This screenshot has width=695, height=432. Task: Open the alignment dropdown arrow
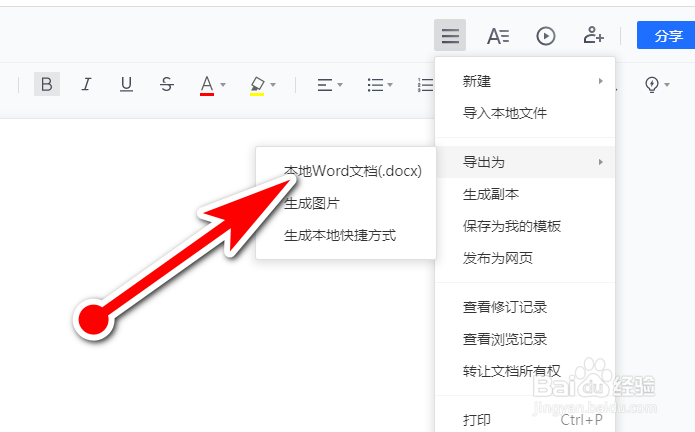(x=340, y=85)
